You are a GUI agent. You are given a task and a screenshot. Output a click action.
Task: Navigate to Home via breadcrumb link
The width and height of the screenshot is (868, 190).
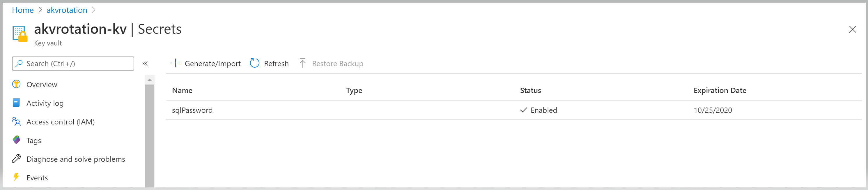tap(23, 10)
